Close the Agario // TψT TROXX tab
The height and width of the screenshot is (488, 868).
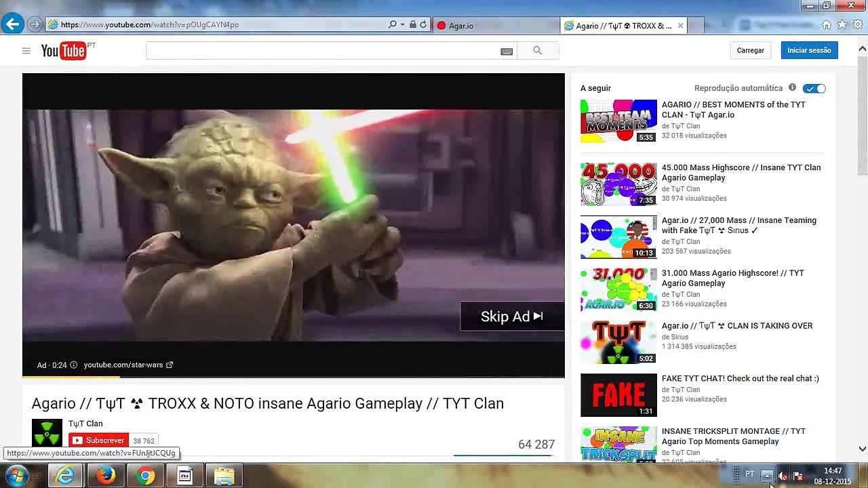680,26
